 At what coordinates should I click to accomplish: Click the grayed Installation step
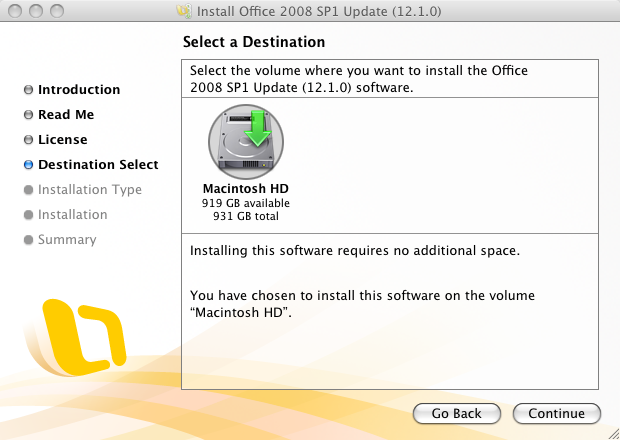point(66,215)
